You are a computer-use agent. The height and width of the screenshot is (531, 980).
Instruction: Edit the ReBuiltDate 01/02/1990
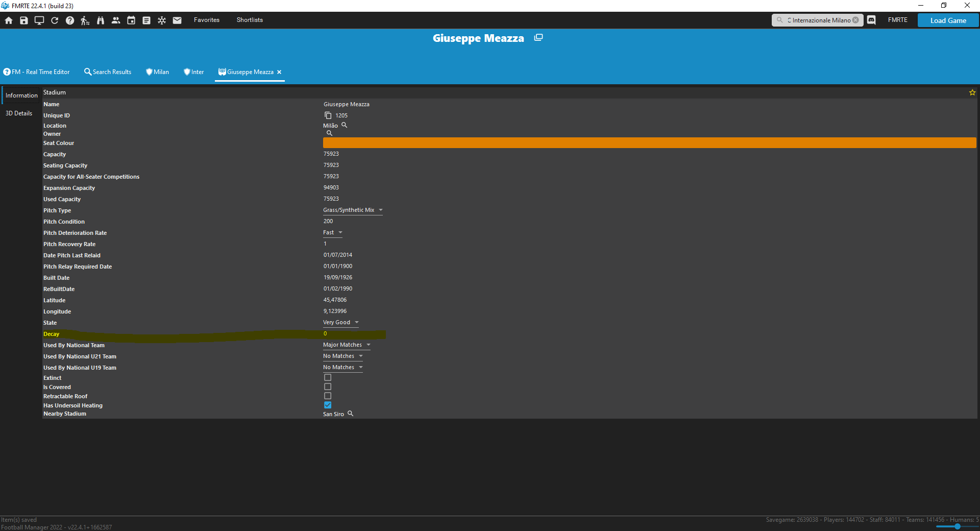click(338, 288)
